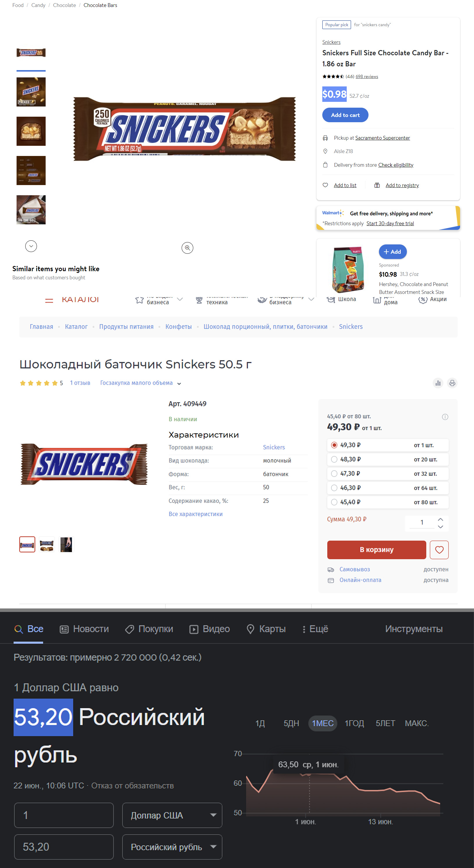Increase quantity with the up arrow stepper

tap(440, 519)
